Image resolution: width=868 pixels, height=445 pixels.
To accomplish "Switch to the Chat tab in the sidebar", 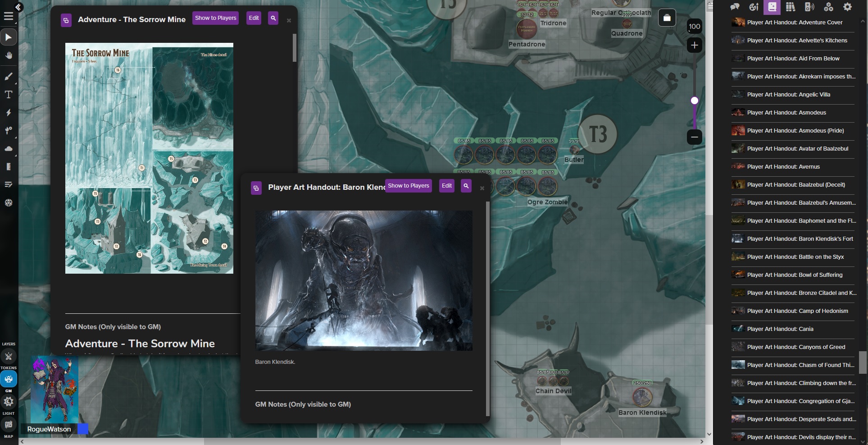I will (x=736, y=7).
